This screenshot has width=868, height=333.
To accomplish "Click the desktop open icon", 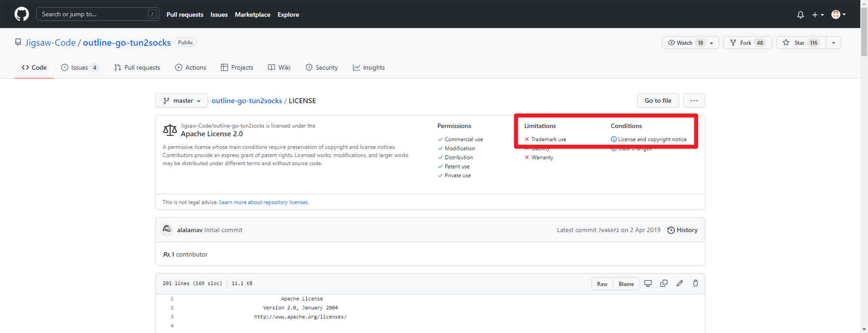I will [648, 283].
